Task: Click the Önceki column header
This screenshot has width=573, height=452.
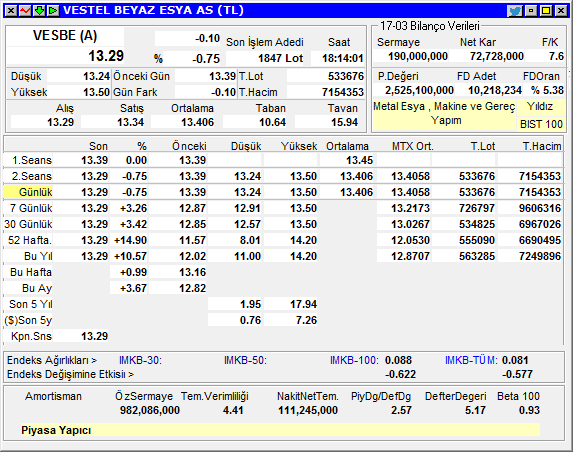Action: click(x=189, y=146)
